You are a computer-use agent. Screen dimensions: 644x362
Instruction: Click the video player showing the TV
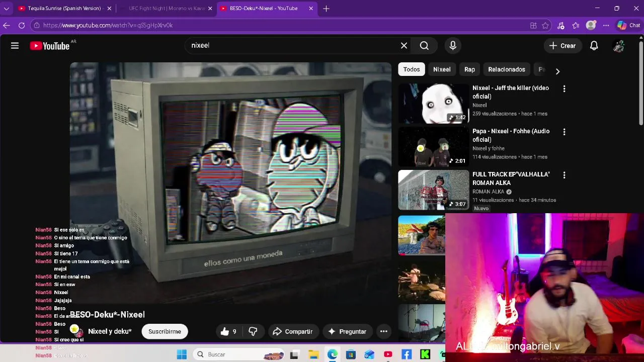click(230, 183)
